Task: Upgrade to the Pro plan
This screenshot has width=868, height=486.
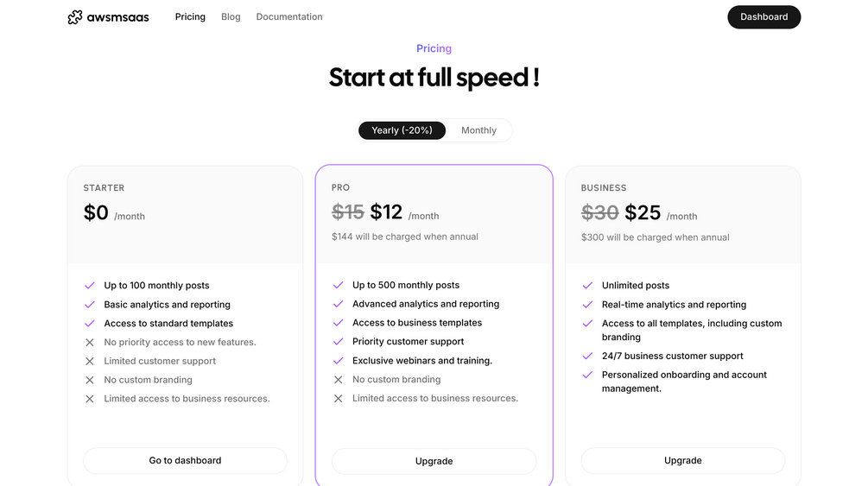Action: [434, 461]
